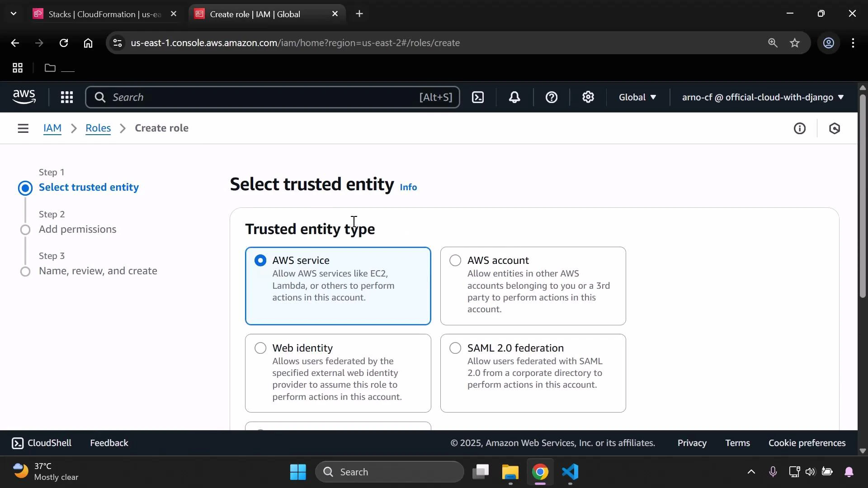Click the AWS logo to go home

24,97
